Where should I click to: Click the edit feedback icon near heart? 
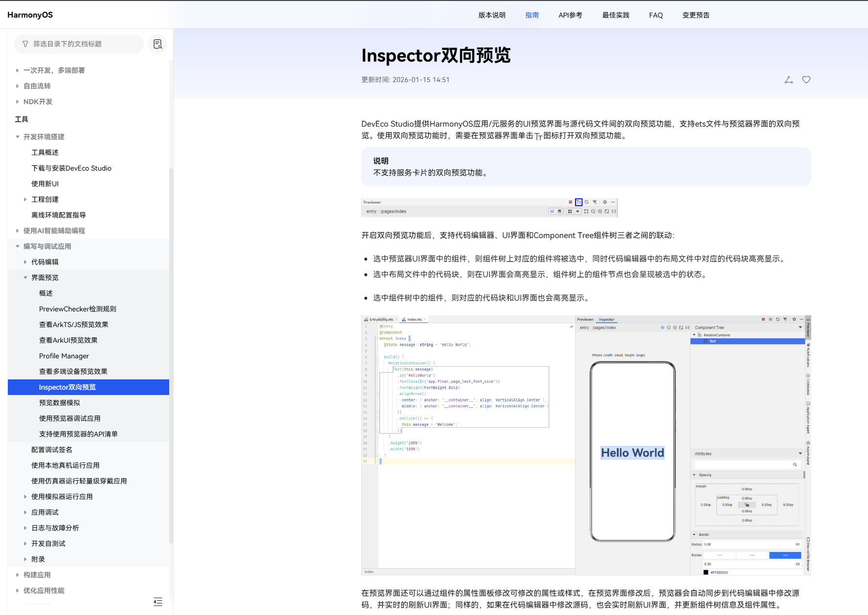click(788, 80)
